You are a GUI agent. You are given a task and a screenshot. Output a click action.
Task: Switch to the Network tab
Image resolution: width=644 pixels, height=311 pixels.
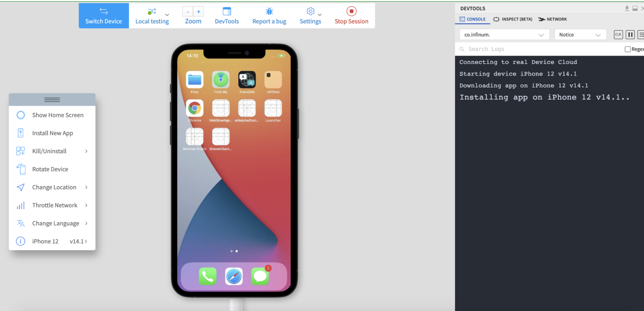(x=552, y=19)
